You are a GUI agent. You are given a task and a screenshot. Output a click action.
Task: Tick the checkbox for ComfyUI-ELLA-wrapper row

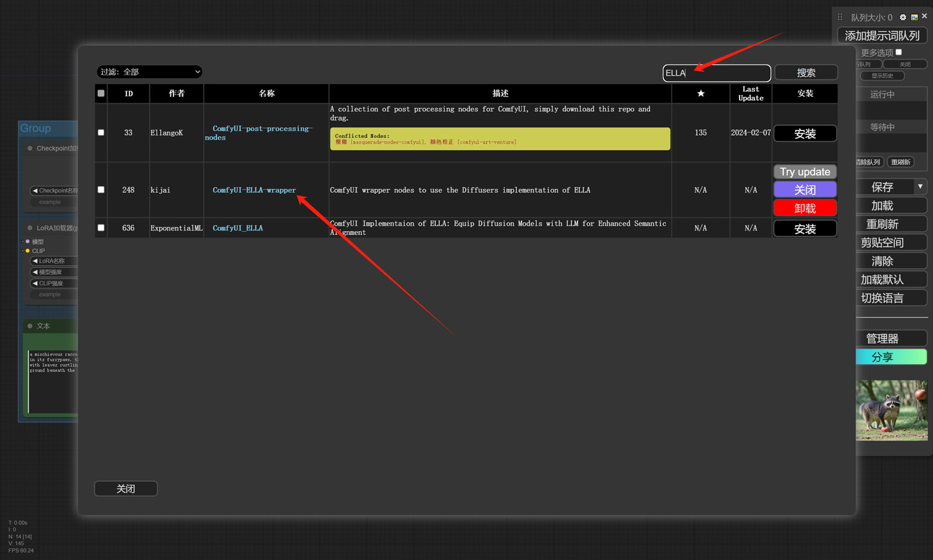[x=101, y=190]
